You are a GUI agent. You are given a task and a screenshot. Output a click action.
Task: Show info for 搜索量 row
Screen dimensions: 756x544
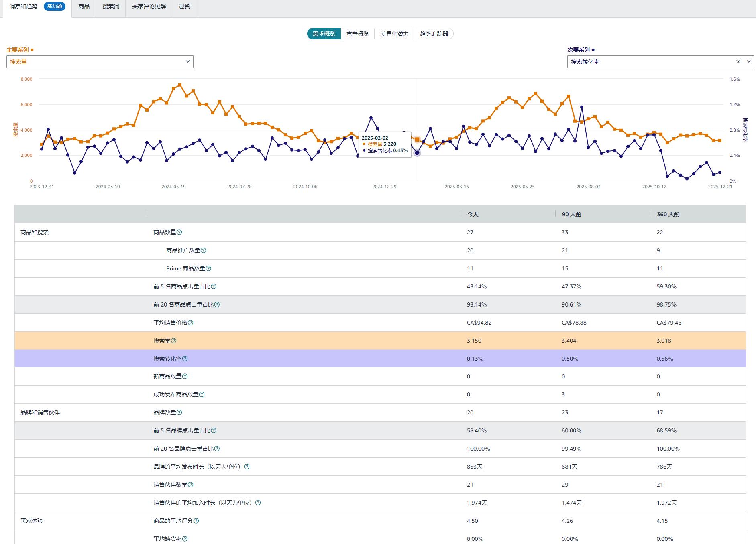(174, 341)
